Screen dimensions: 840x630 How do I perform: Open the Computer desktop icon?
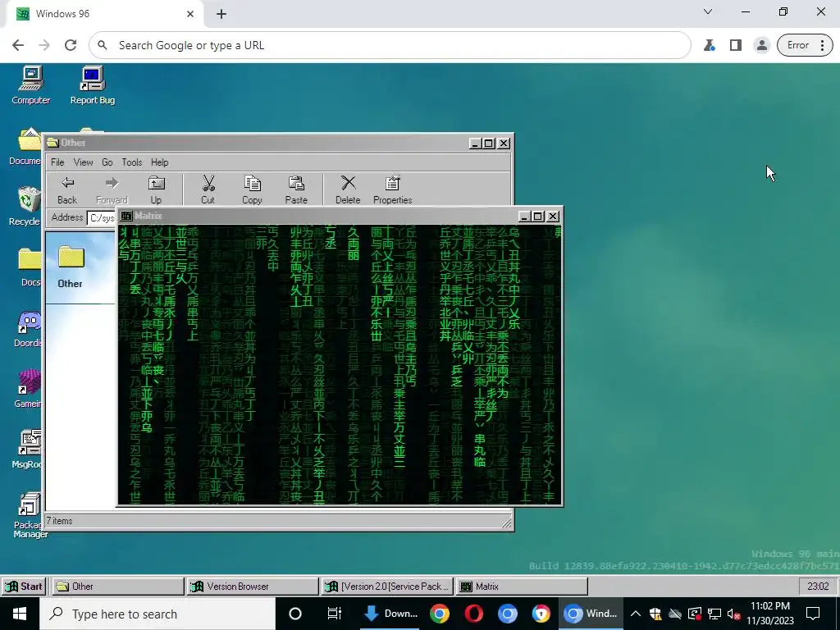[x=30, y=85]
